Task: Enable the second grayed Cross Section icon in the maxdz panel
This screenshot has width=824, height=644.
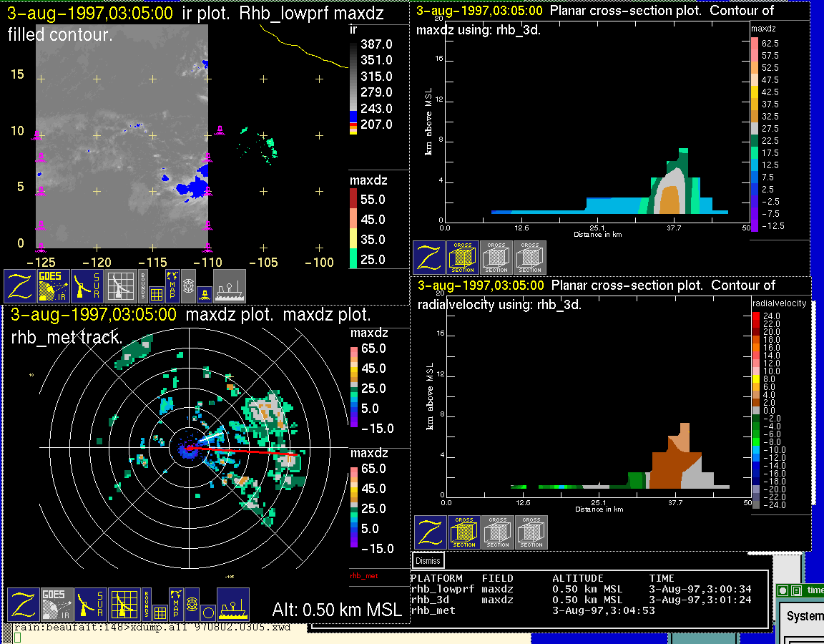Action: coord(496,258)
